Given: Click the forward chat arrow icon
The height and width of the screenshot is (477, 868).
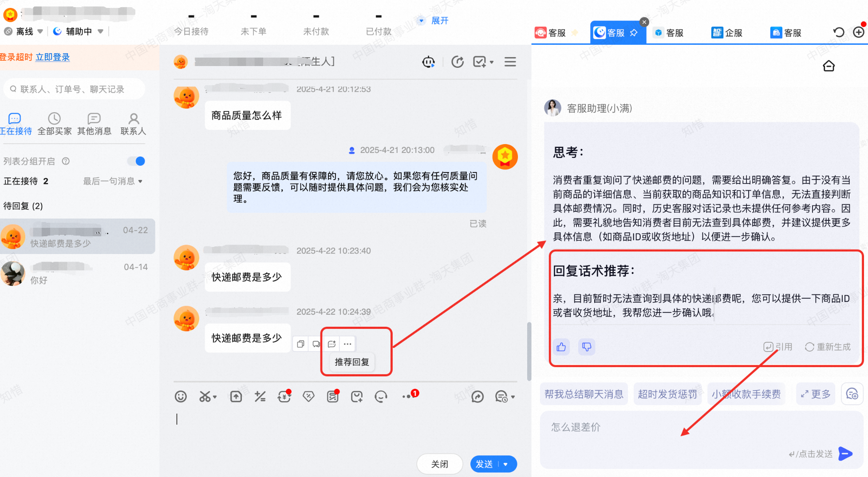Looking at the screenshot, I should tap(477, 396).
